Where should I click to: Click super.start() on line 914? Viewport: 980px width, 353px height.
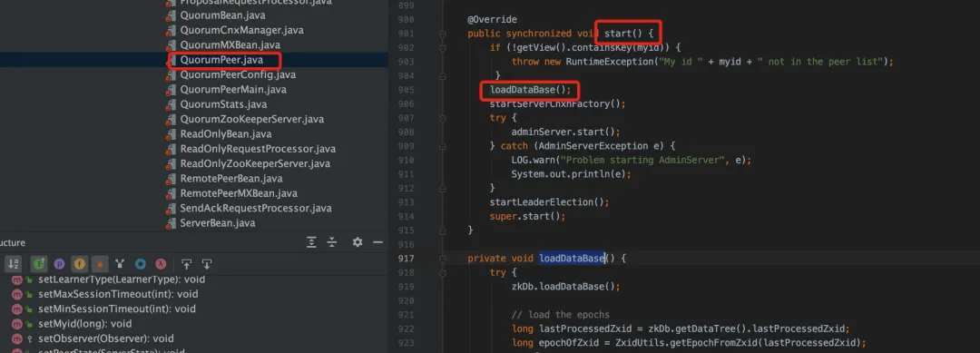coord(527,216)
